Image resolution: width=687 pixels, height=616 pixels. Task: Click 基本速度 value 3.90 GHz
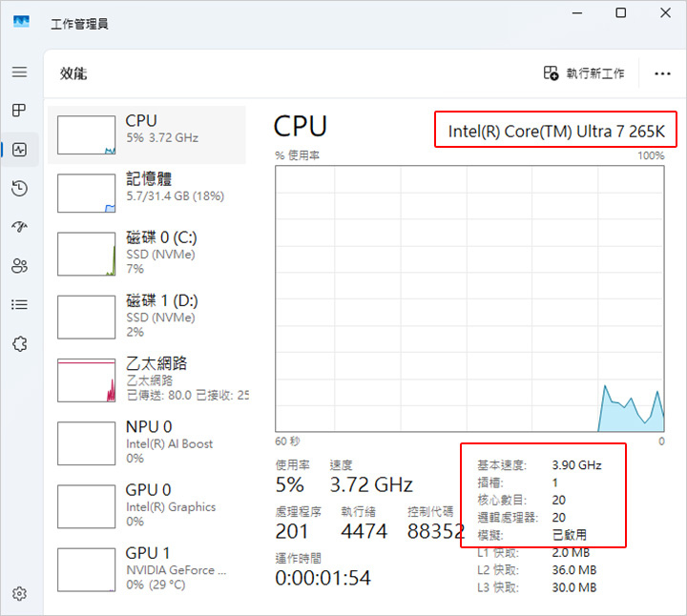(x=576, y=465)
